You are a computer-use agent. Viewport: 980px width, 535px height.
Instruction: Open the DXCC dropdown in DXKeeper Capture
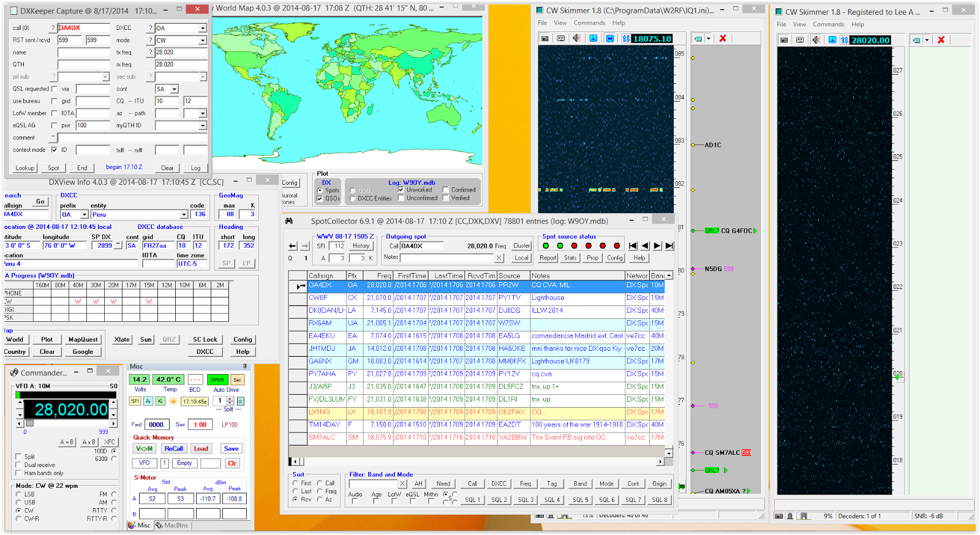pyautogui.click(x=202, y=28)
